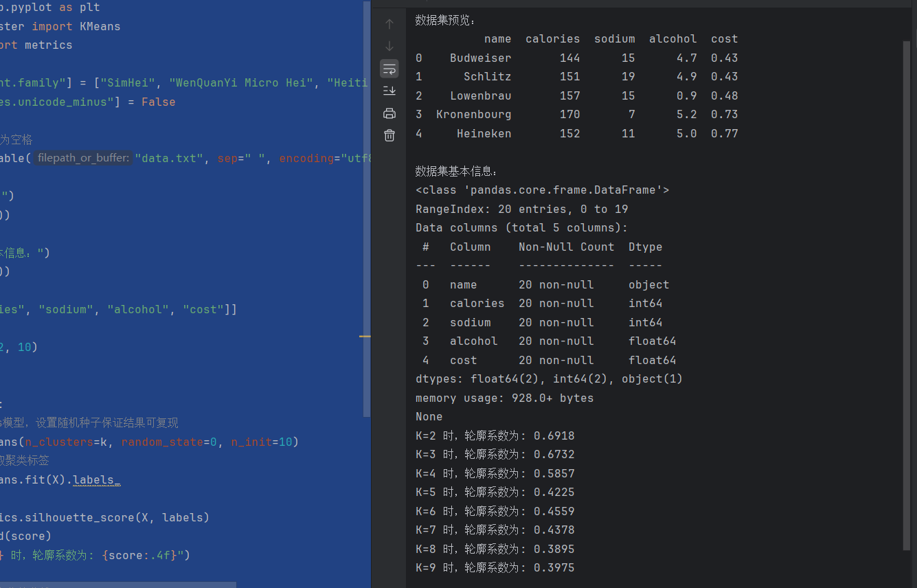917x588 pixels.
Task: Click the K=7 silhouette score 0.4378 line
Action: (x=495, y=530)
